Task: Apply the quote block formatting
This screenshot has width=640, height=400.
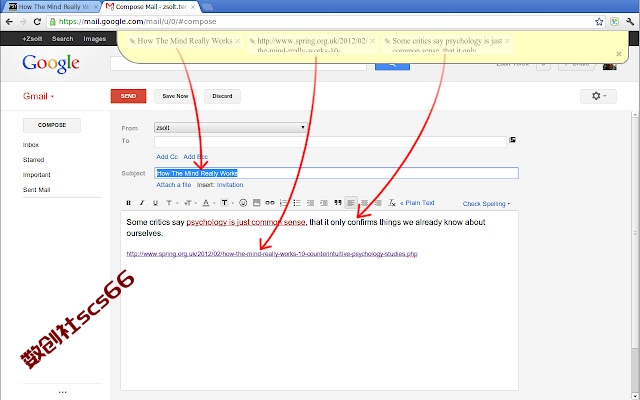Action: pyautogui.click(x=338, y=203)
